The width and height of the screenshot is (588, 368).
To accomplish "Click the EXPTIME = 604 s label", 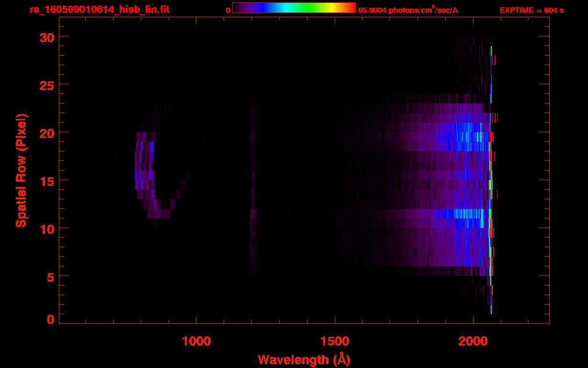I will [531, 10].
